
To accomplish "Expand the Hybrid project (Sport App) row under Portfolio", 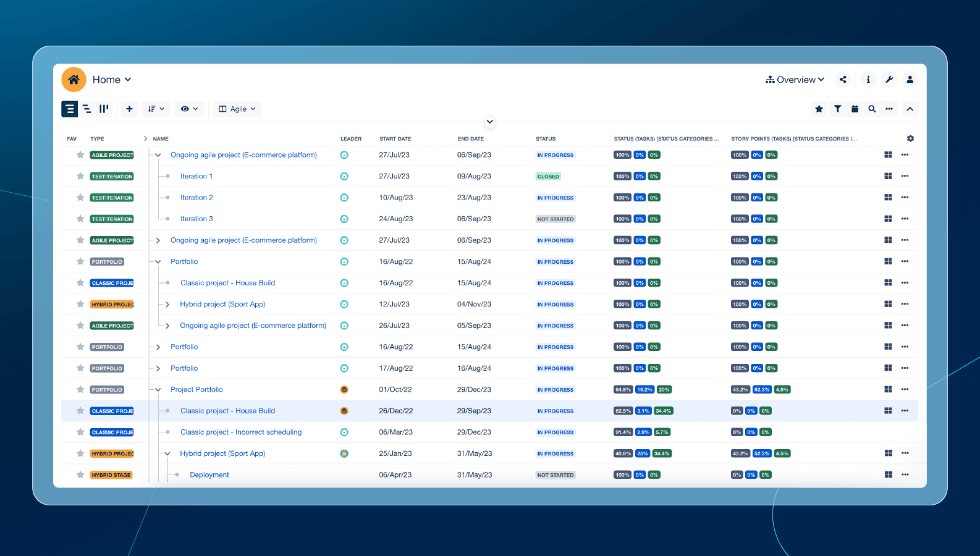I will click(x=167, y=305).
